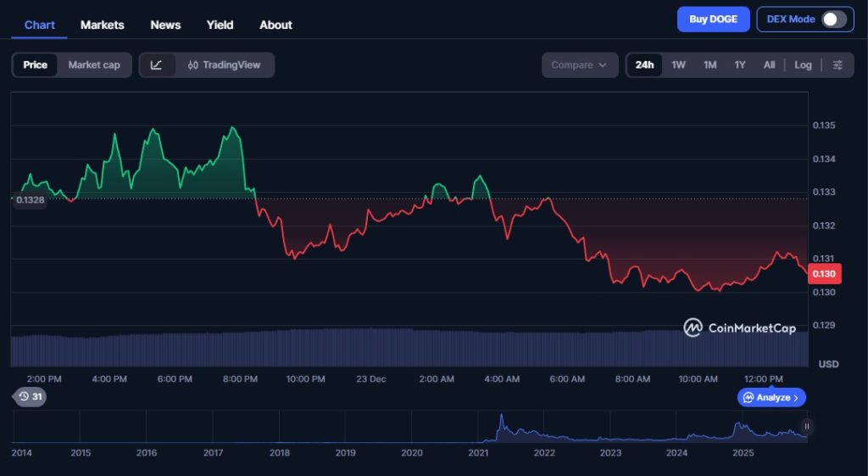Switch to TradingView chart view
868x476 pixels.
click(225, 65)
